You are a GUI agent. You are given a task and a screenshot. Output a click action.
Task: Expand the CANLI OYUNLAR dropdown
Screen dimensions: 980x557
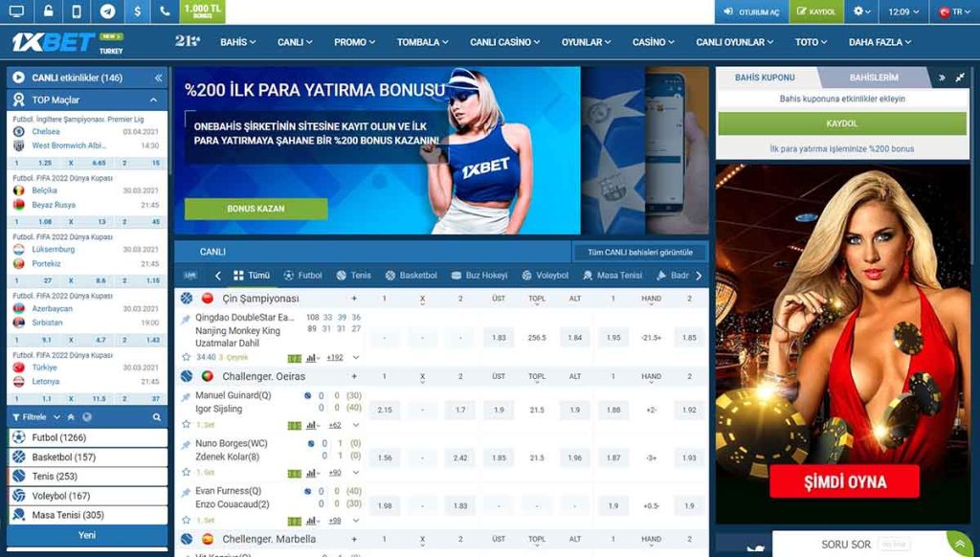(x=734, y=42)
